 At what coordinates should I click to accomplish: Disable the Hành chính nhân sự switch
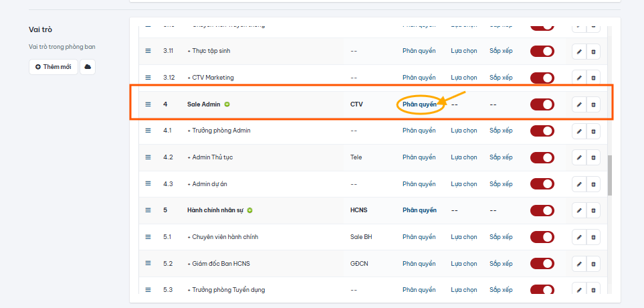click(x=542, y=210)
